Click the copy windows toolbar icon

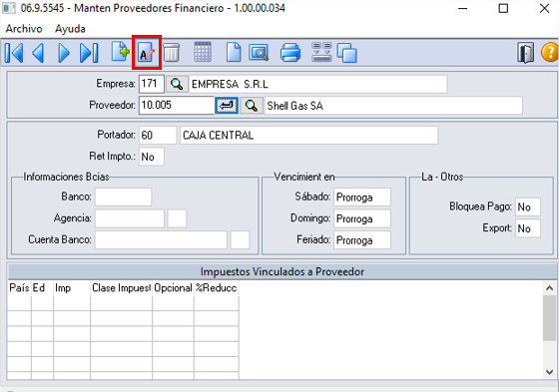(x=347, y=53)
